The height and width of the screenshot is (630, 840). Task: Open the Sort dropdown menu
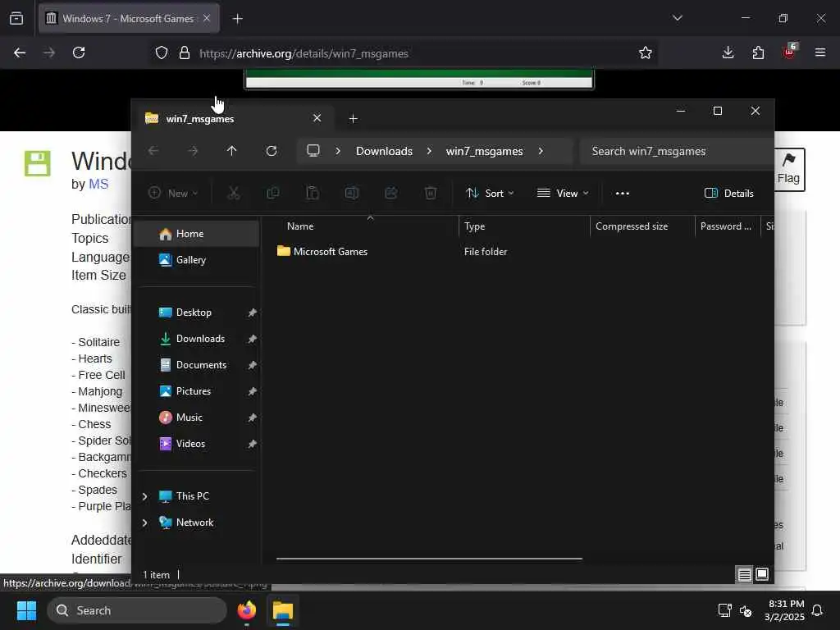[x=490, y=194]
